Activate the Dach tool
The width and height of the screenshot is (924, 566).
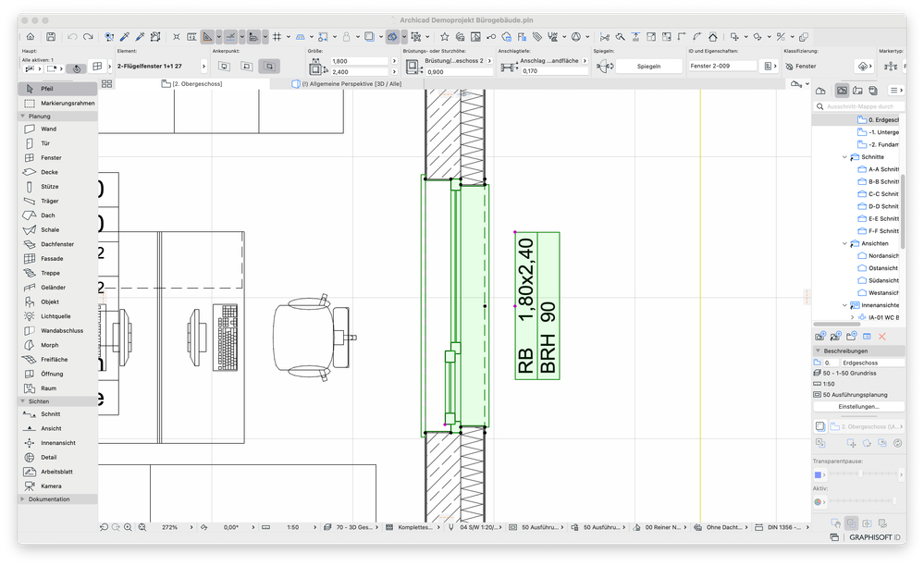pyautogui.click(x=48, y=215)
